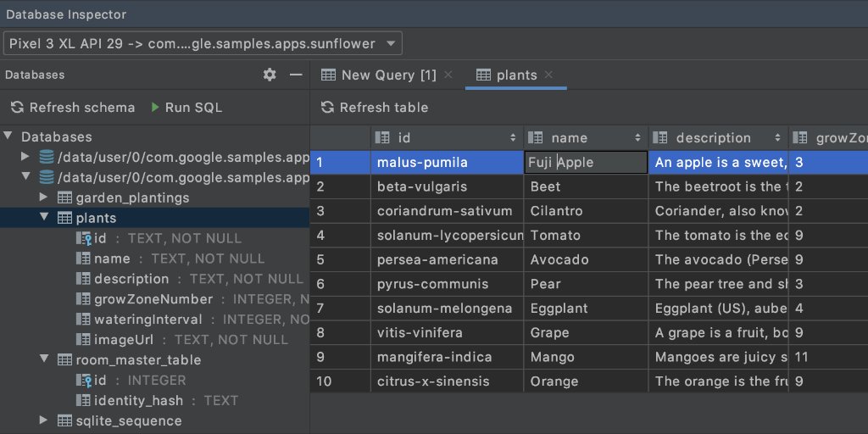
Task: Click the column icon beside name : TEXT
Action: click(x=83, y=259)
